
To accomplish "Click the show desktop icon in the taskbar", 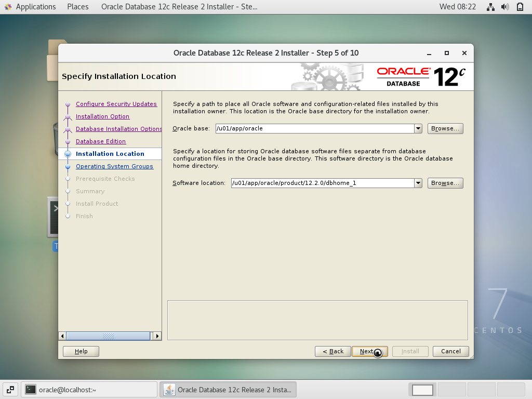I will (10, 390).
